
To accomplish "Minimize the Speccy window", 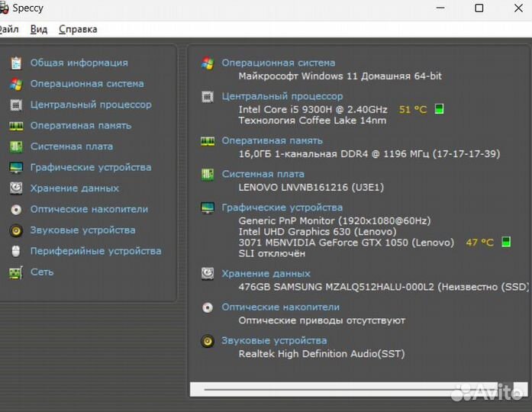I will [x=440, y=8].
